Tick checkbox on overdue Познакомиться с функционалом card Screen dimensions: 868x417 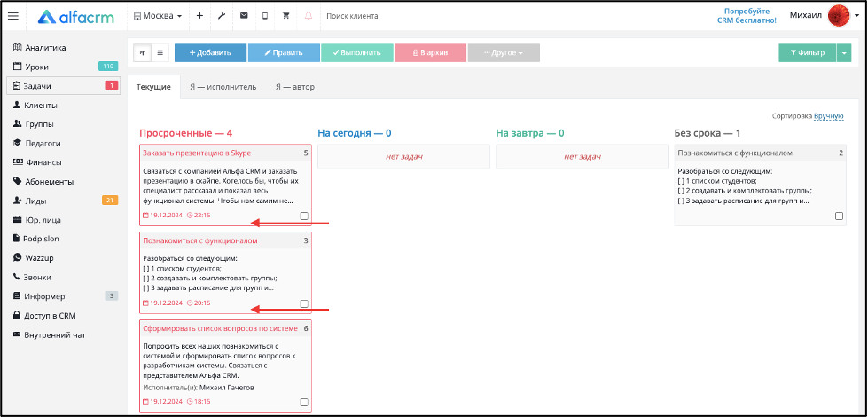click(x=304, y=303)
